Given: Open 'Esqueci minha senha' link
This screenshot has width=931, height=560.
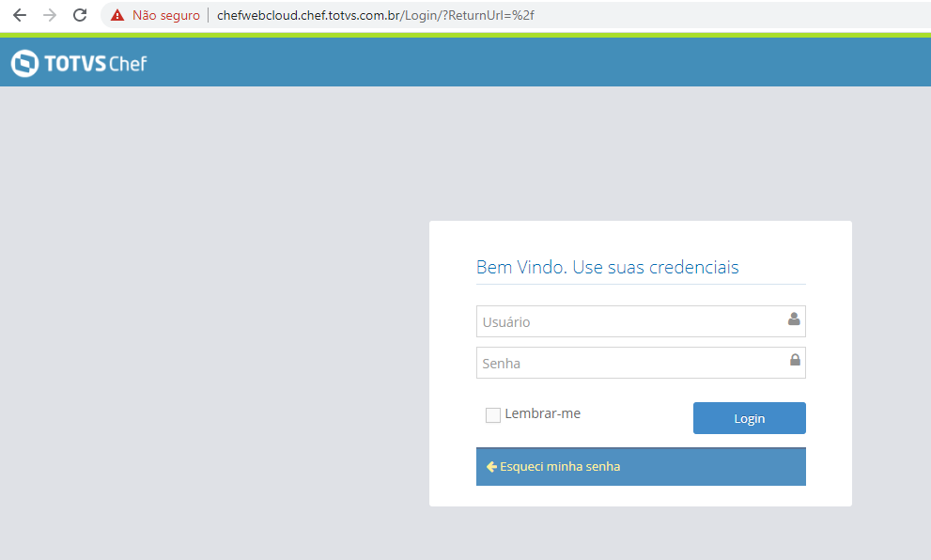Looking at the screenshot, I should coord(560,467).
